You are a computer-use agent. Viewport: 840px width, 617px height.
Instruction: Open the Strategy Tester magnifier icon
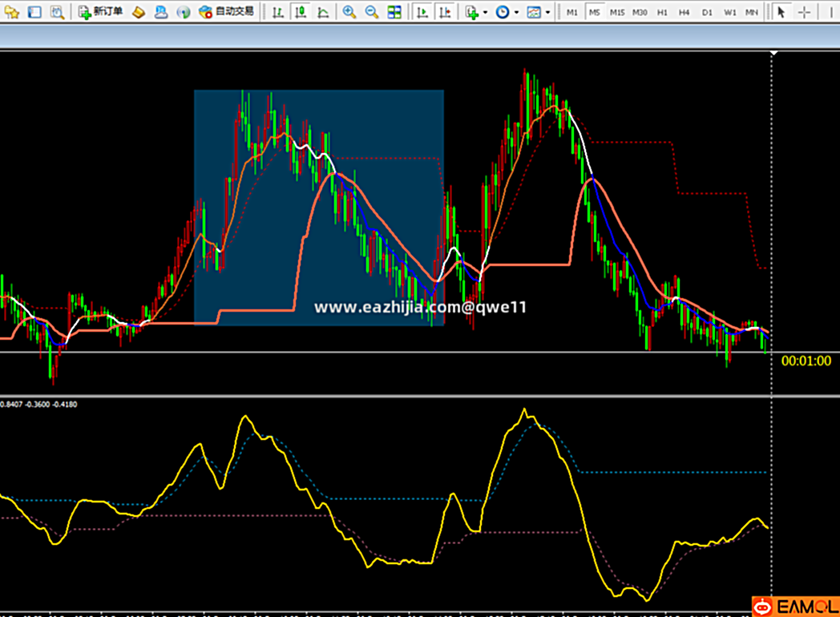coord(57,12)
